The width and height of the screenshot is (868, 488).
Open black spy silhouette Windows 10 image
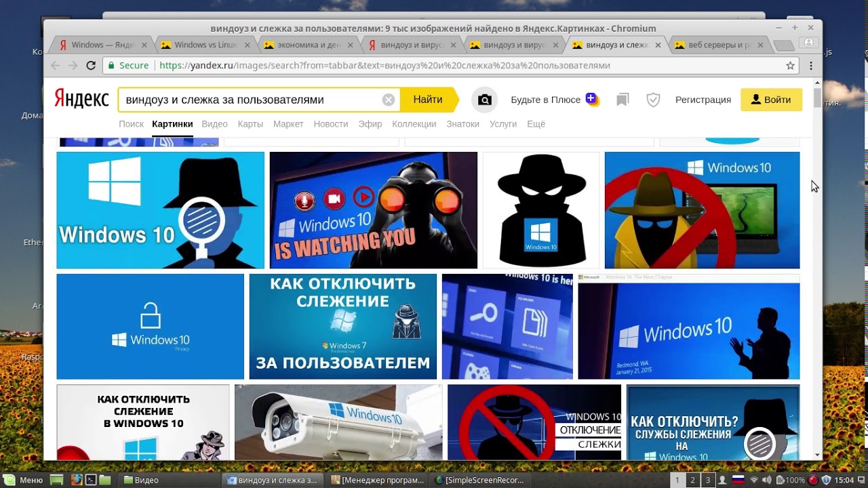[x=541, y=210]
